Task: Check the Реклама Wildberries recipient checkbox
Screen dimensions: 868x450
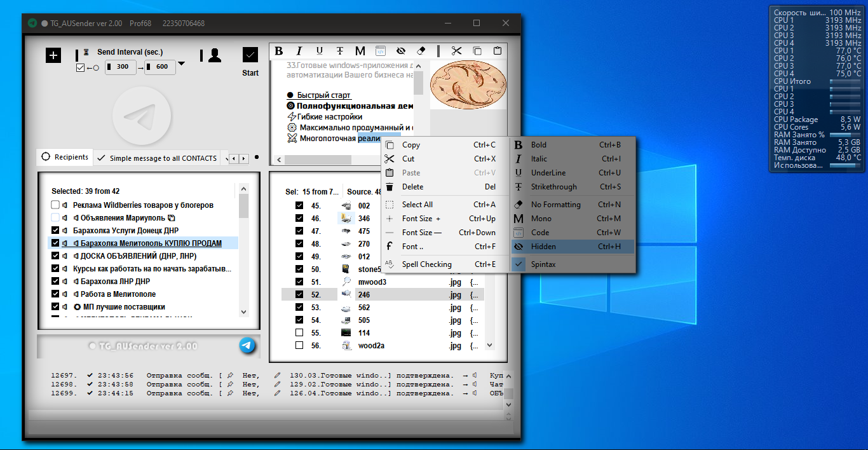Action: (x=55, y=205)
